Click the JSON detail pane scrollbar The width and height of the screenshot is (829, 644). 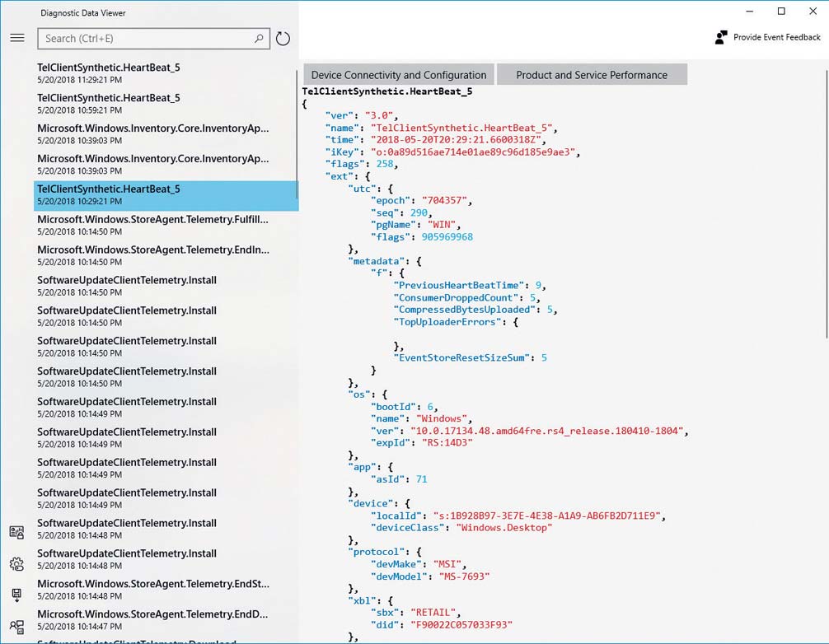pyautogui.click(x=827, y=203)
